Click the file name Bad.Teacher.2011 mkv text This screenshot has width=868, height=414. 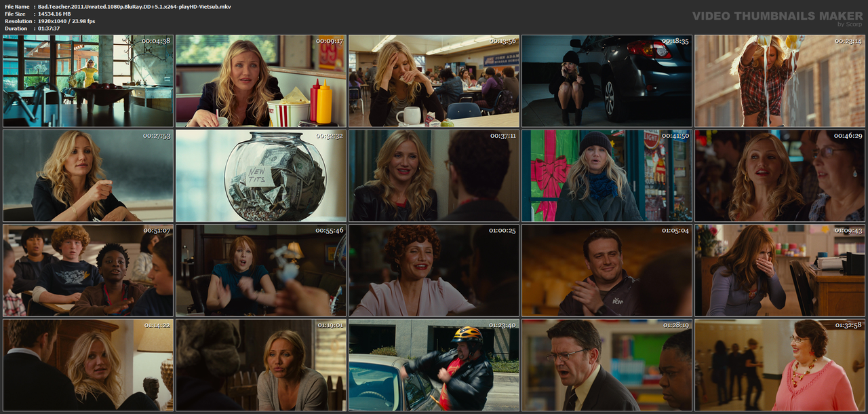134,6
